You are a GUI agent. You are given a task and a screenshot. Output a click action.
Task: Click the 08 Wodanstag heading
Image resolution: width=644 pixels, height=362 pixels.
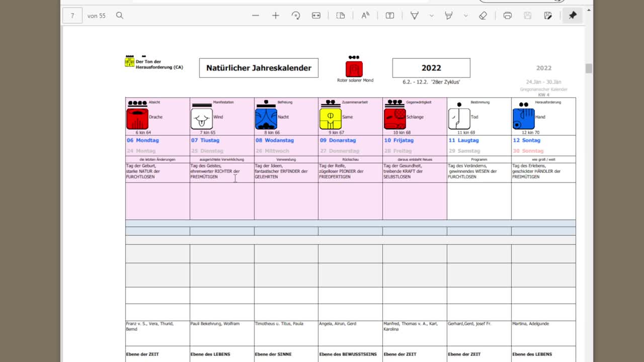pos(275,140)
